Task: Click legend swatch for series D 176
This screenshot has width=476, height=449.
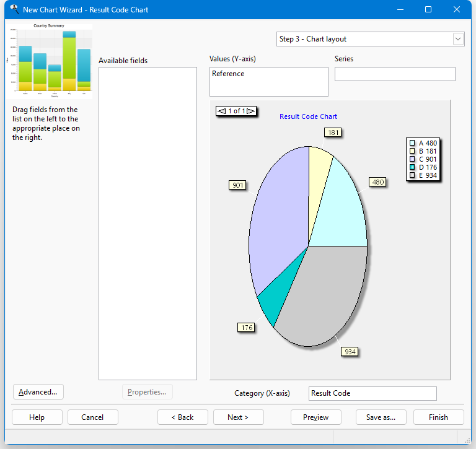Action: pyautogui.click(x=412, y=167)
